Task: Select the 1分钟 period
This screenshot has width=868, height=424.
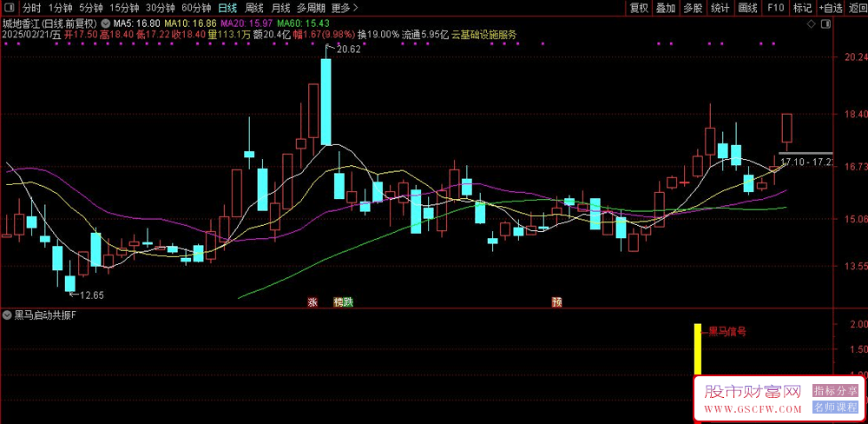Action: point(60,8)
